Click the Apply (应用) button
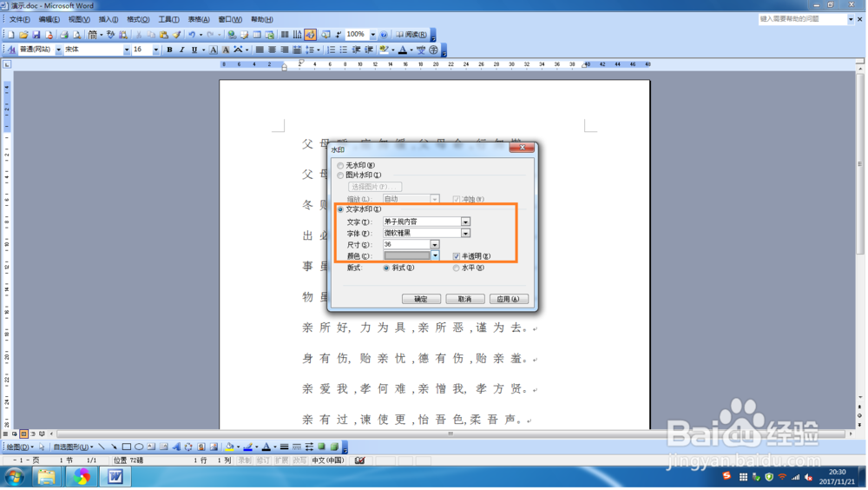This screenshot has height=490, width=868. point(508,300)
